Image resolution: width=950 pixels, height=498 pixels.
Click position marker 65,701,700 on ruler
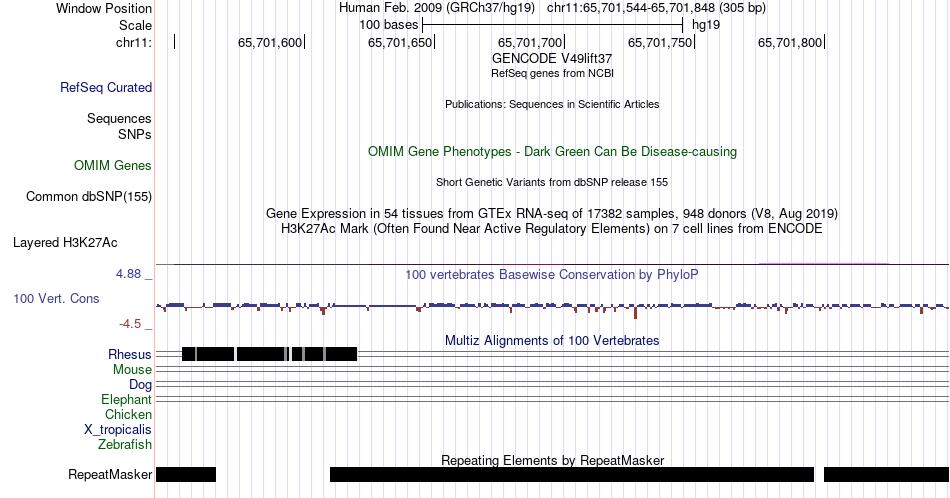click(530, 42)
